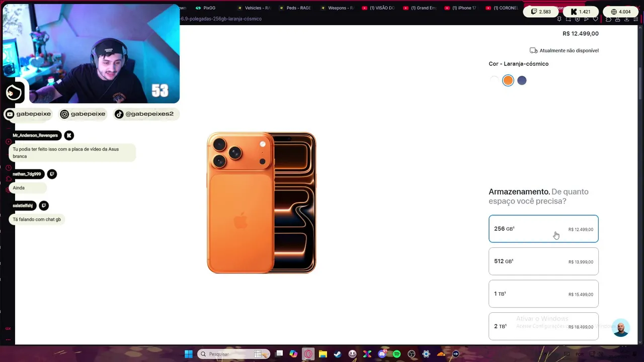Select the white/silver color swatch
Screen dimensions: 644x362
point(495,80)
